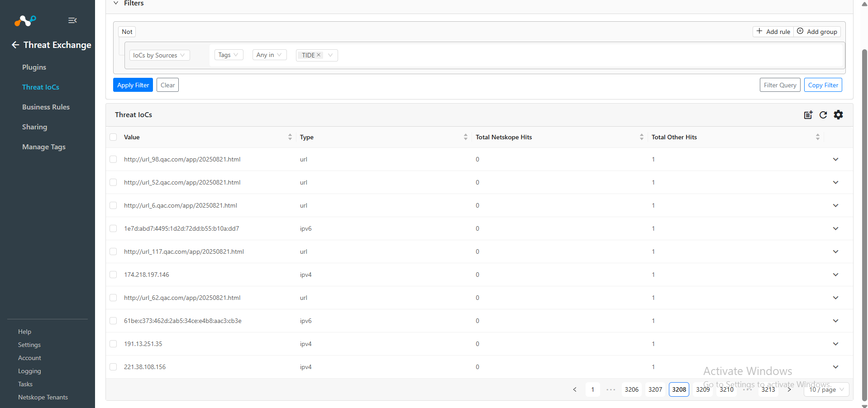Sort by Value column sorter icon
The width and height of the screenshot is (868, 408).
[x=290, y=137]
